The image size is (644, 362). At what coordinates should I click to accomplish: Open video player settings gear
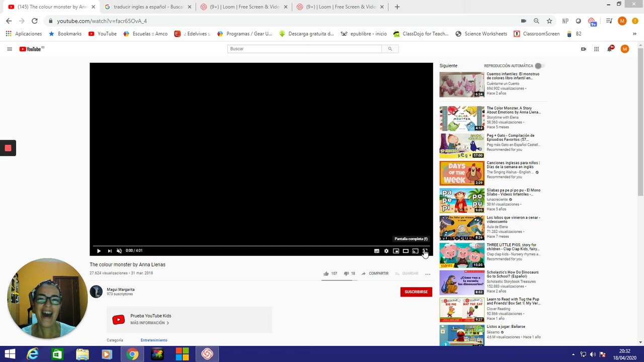pyautogui.click(x=386, y=251)
